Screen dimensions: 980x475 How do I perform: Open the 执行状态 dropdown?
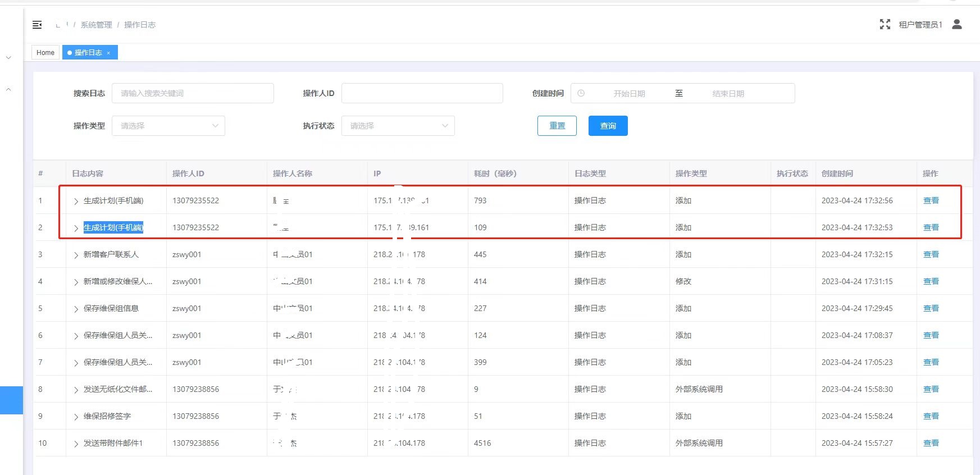[398, 126]
